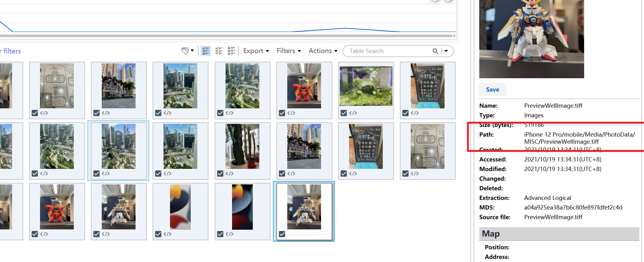Click Source file value 'PreviewWellImage.tiff'
644x262 pixels.
553,217
